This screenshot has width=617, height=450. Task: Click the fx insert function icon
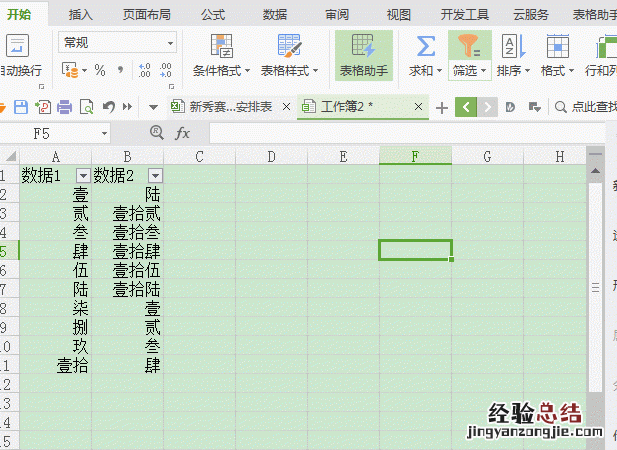click(x=183, y=133)
